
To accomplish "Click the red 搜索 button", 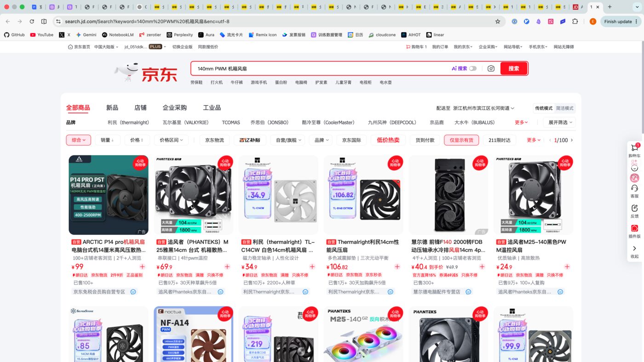I will [514, 68].
